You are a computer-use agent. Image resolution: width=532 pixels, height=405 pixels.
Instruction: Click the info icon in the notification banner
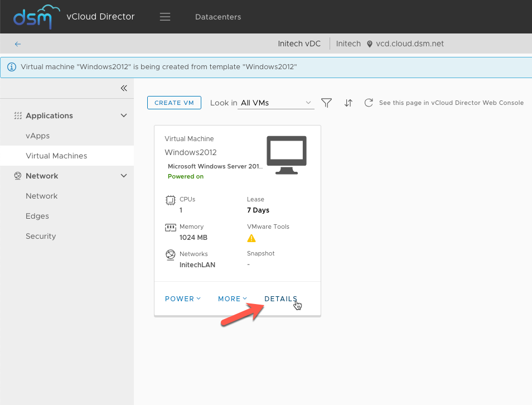[x=12, y=67]
